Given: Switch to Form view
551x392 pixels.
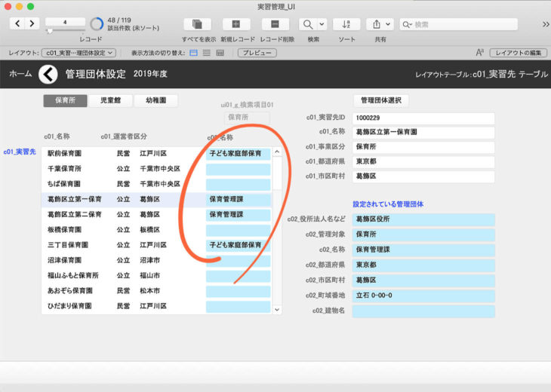Looking at the screenshot, I should [194, 53].
